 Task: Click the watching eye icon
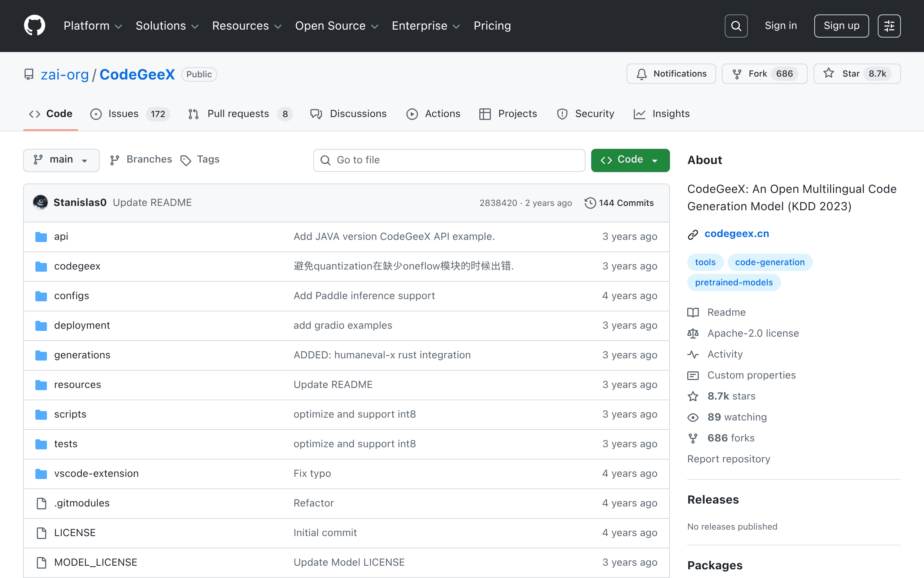[x=693, y=418]
